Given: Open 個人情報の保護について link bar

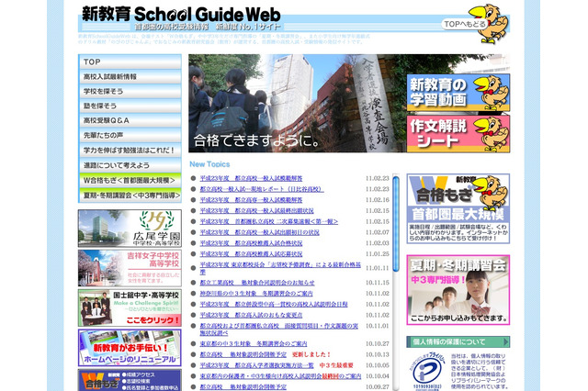Looking at the screenshot, I should pyautogui.click(x=458, y=341).
